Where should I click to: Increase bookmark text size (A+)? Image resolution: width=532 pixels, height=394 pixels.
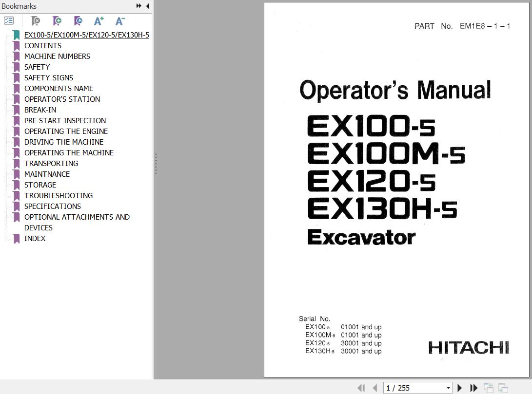click(x=99, y=21)
